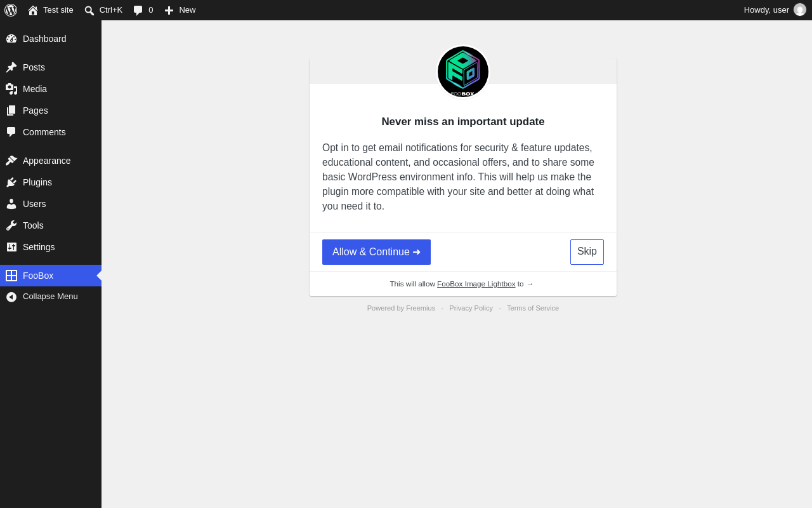Image resolution: width=812 pixels, height=508 pixels.
Task: Click Howdy, user account text
Action: pyautogui.click(x=766, y=10)
